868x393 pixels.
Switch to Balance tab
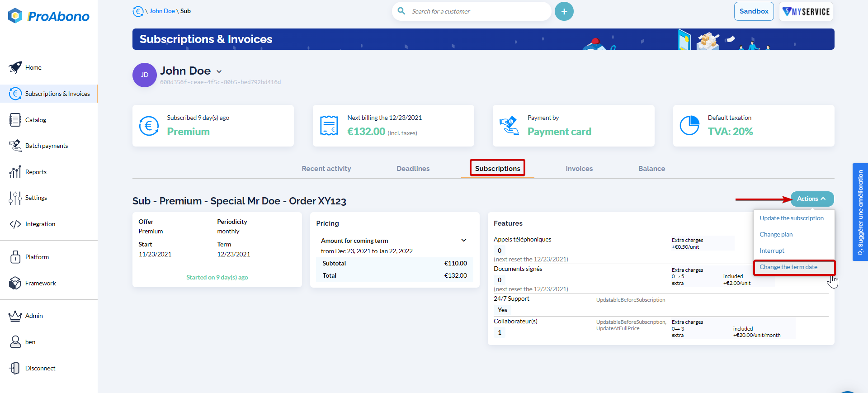(x=651, y=169)
